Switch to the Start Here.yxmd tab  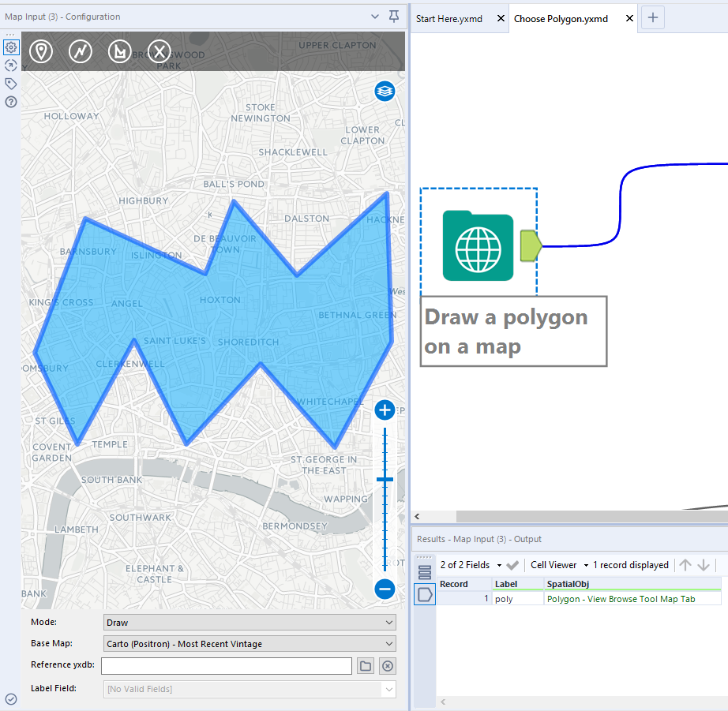[x=450, y=19]
